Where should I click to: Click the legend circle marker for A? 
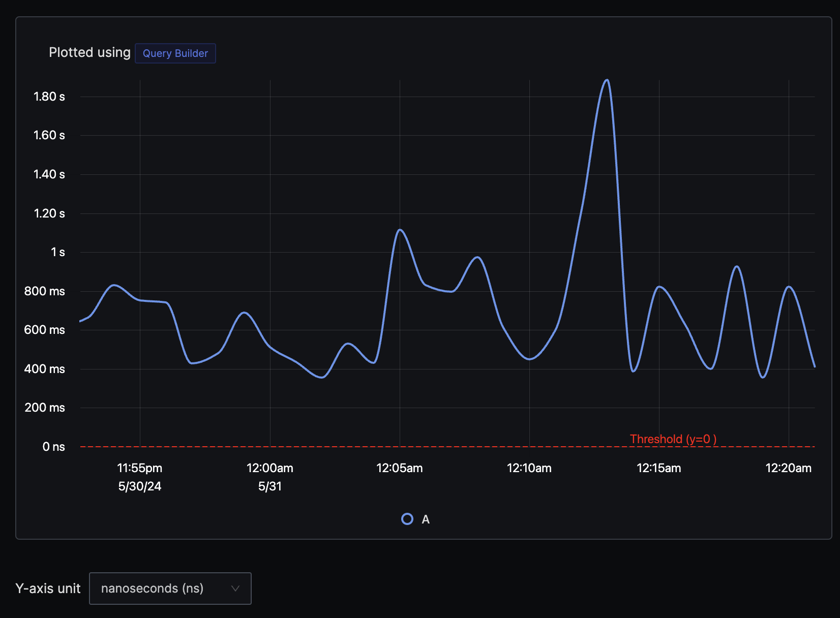click(x=407, y=519)
